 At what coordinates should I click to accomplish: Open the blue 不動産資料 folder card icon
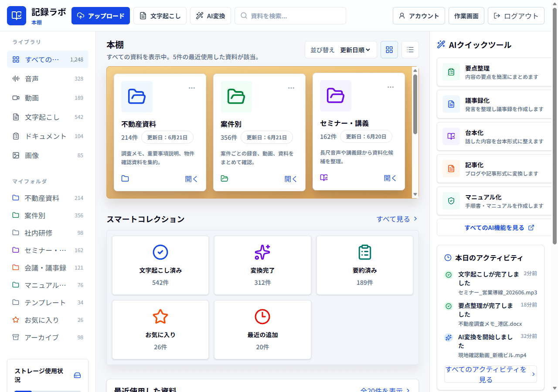pyautogui.click(x=137, y=97)
